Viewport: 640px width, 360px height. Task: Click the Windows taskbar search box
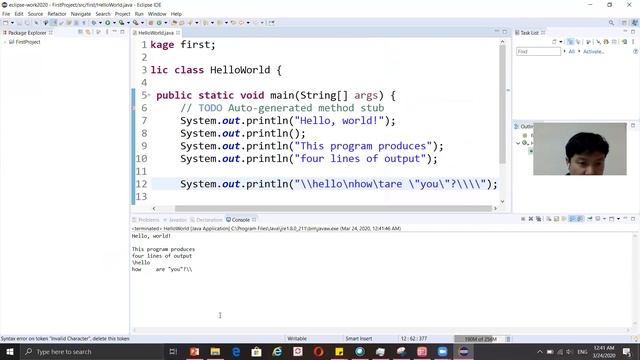91,352
